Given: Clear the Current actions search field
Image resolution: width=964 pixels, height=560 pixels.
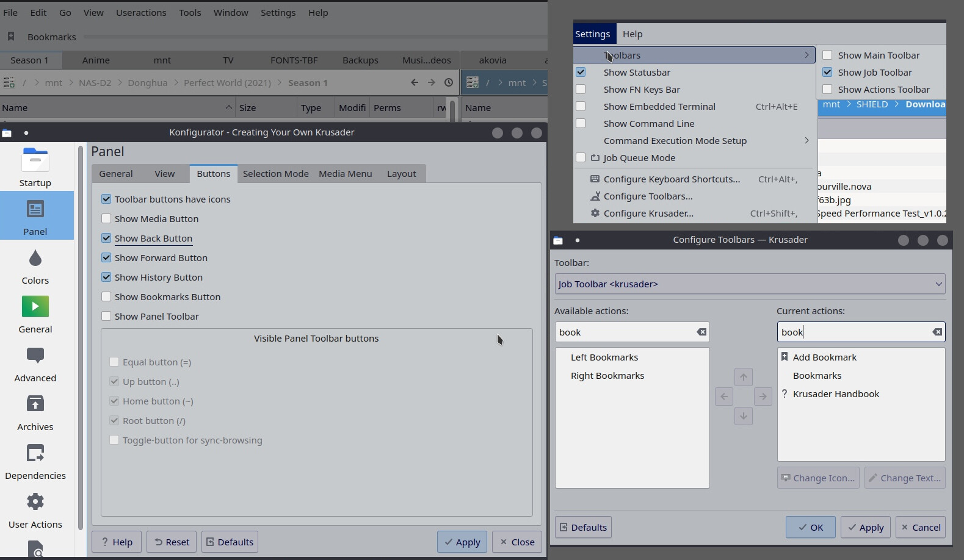Looking at the screenshot, I should pos(937,332).
